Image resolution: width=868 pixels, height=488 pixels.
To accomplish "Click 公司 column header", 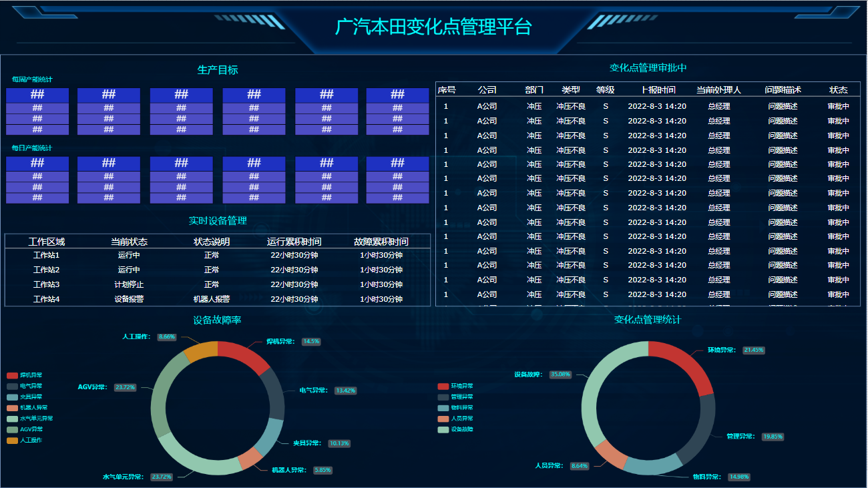I will click(487, 90).
